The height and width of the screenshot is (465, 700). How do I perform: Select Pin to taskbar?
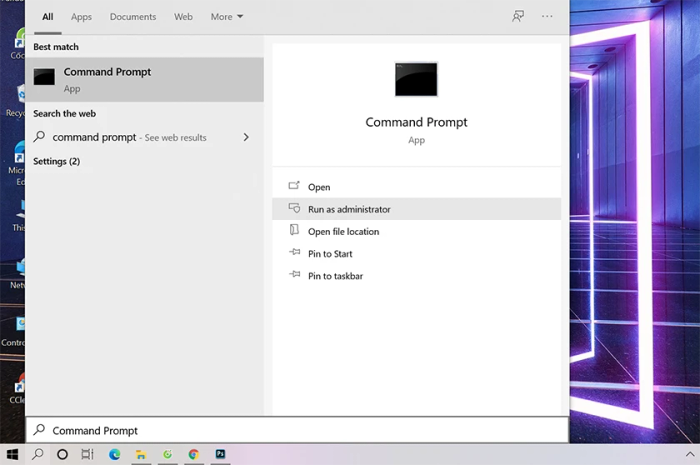point(416,276)
